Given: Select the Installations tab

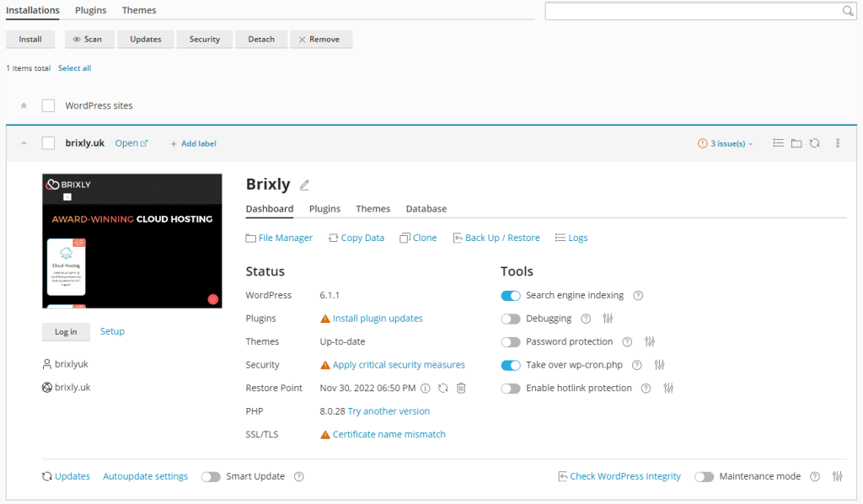Looking at the screenshot, I should (x=33, y=10).
